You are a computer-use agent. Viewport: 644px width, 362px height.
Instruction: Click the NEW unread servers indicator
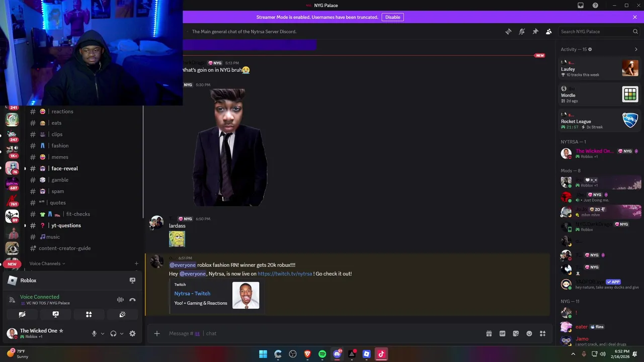pyautogui.click(x=12, y=264)
